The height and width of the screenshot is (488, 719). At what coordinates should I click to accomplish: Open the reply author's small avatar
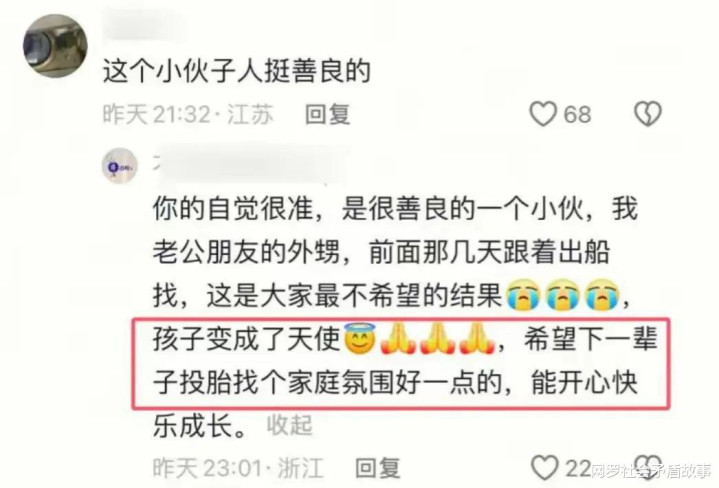point(119,166)
